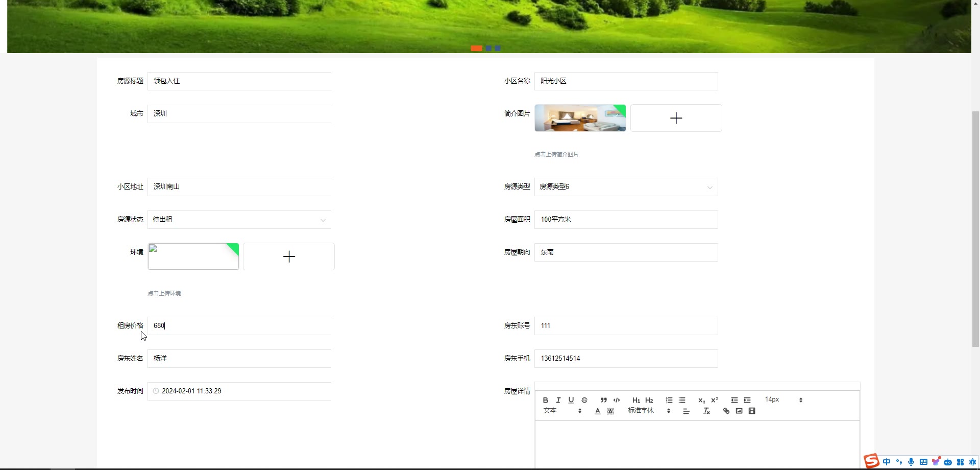
Task: Select the uploaded 环境 image thumbnail
Action: pos(193,256)
